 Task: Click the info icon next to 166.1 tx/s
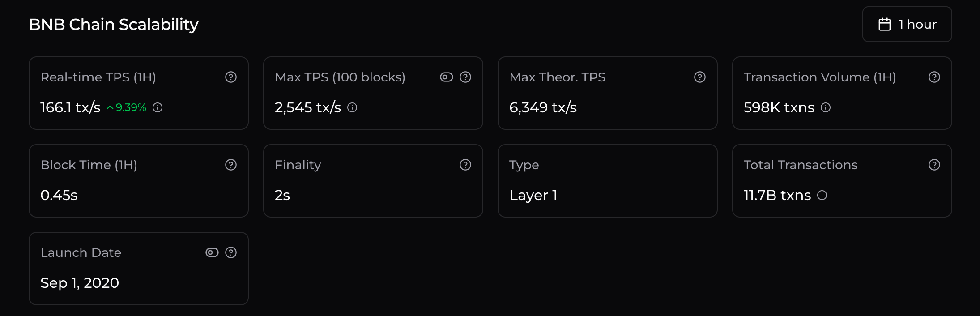coord(158,107)
